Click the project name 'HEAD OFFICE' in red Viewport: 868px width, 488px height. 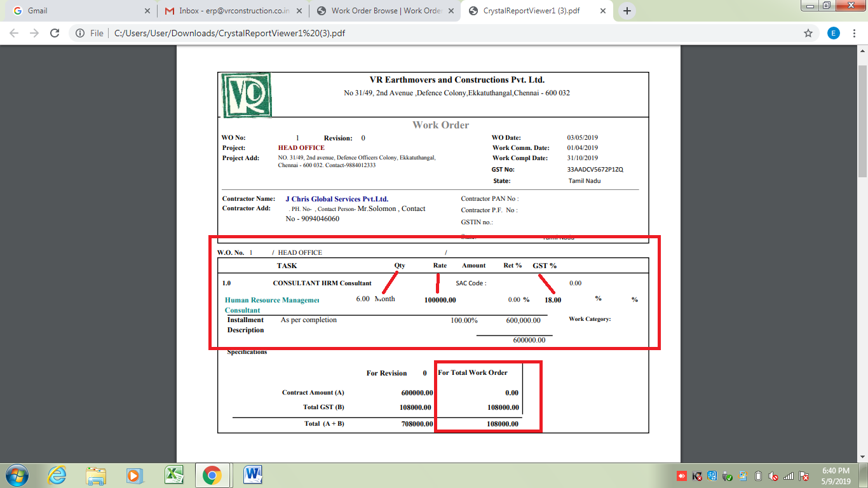tap(301, 148)
